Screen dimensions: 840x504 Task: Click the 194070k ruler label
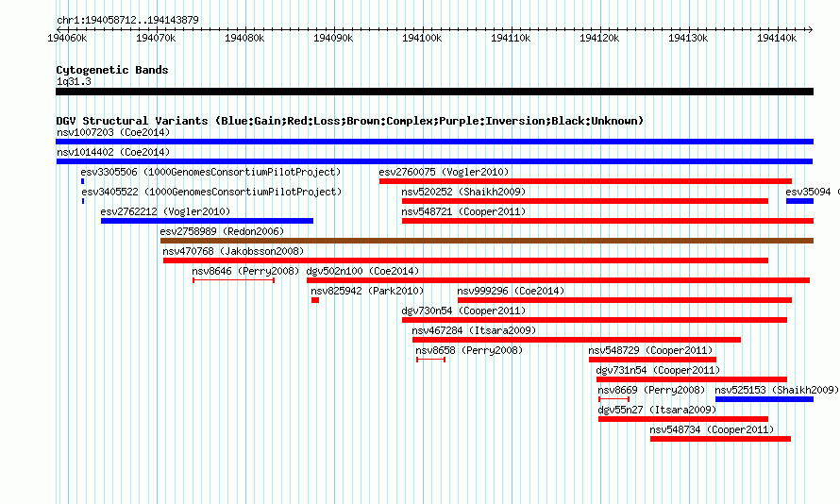point(156,38)
